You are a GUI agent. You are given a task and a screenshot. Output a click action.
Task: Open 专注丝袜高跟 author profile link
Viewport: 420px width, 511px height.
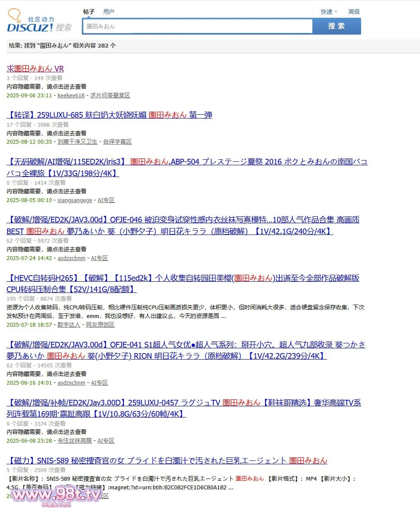pyautogui.click(x=74, y=440)
